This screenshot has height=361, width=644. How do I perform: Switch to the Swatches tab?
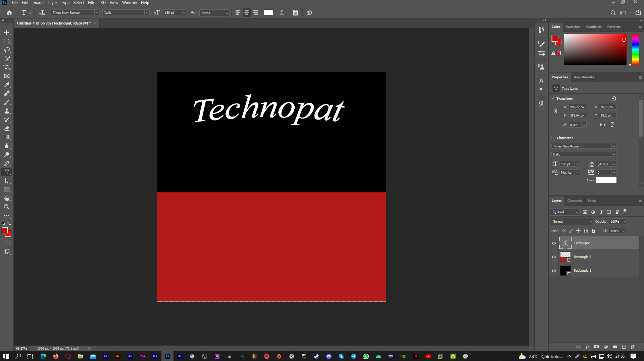click(573, 27)
